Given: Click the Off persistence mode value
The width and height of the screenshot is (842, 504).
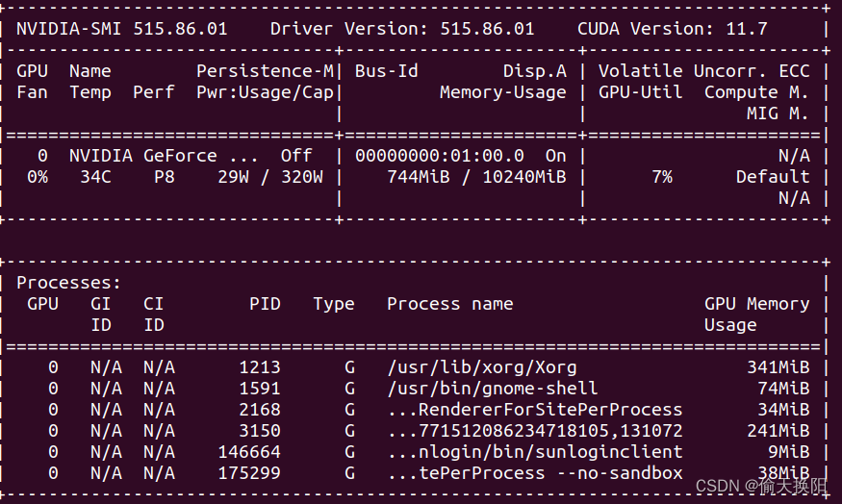Looking at the screenshot, I should [296, 156].
